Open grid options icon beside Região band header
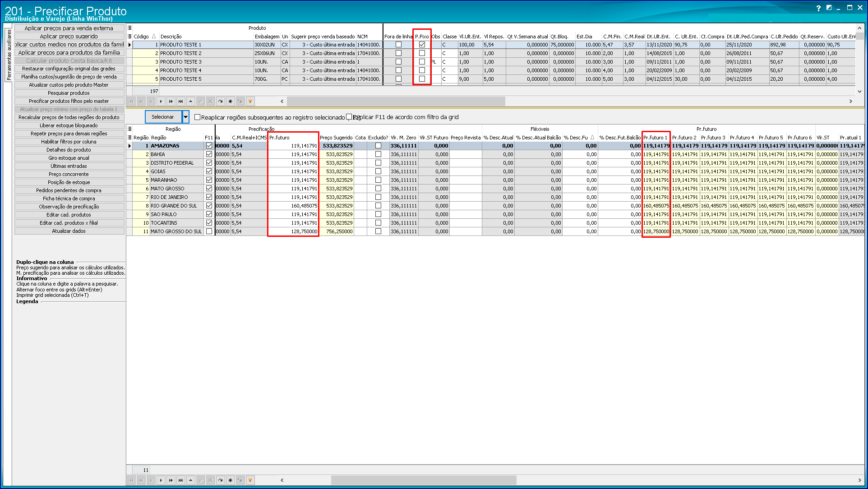The height and width of the screenshot is (489, 868). (x=129, y=129)
